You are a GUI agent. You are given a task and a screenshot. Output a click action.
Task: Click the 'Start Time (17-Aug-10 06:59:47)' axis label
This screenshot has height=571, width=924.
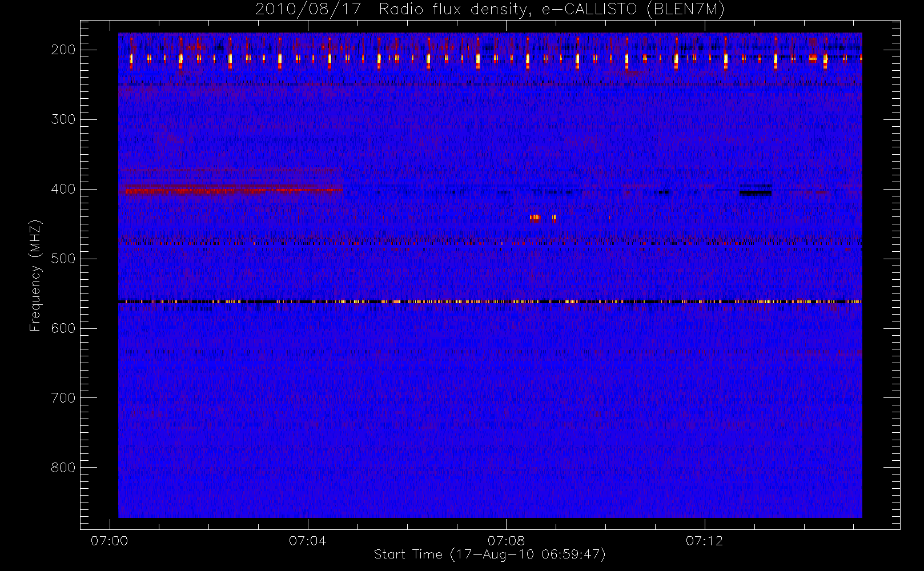coord(489,554)
